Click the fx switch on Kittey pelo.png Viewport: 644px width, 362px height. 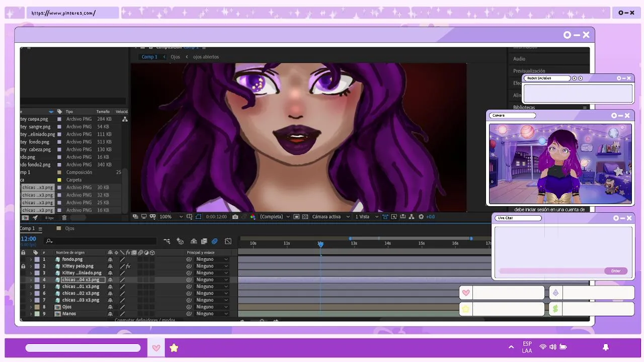[128, 266]
